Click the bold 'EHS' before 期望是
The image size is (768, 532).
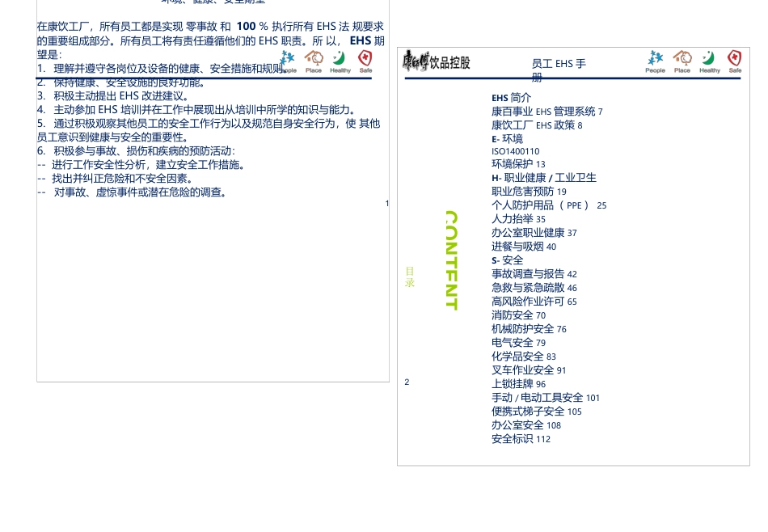(x=360, y=40)
